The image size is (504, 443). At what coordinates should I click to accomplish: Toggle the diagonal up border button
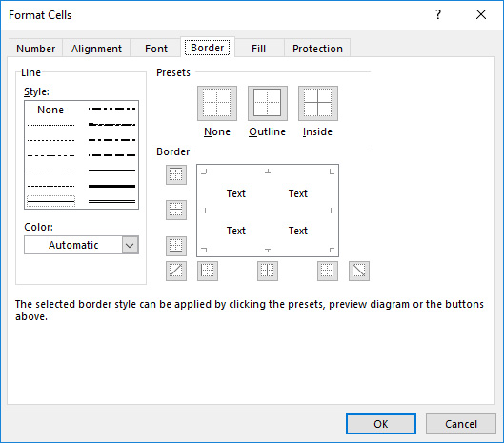(176, 271)
